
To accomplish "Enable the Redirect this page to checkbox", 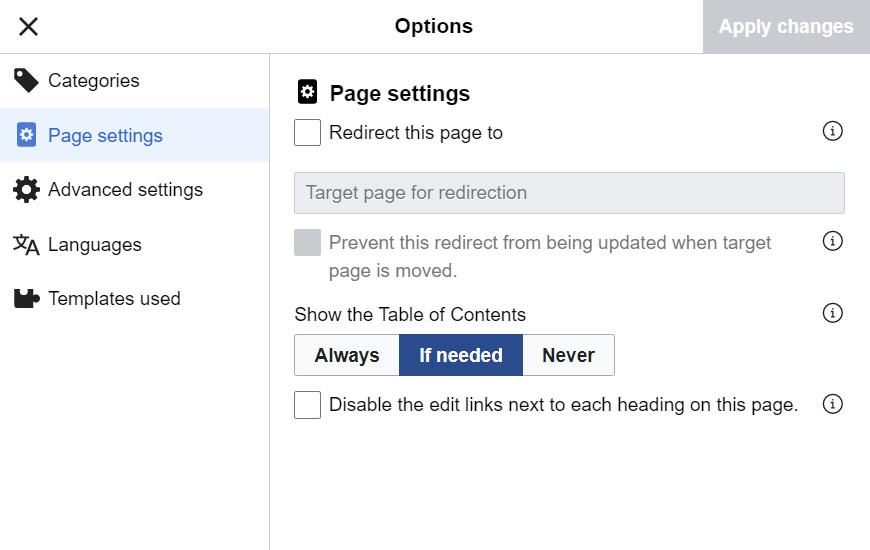I will click(x=308, y=132).
